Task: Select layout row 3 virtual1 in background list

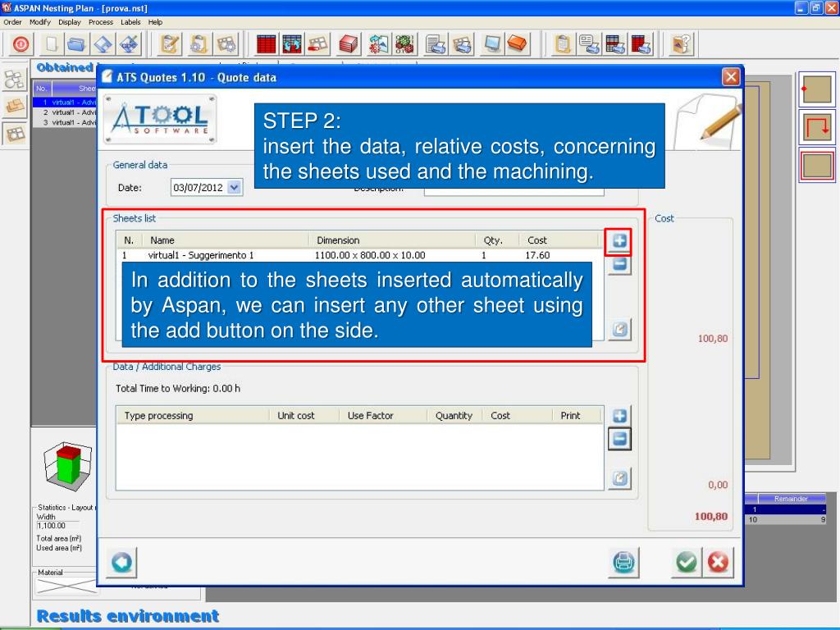Action: (x=65, y=123)
